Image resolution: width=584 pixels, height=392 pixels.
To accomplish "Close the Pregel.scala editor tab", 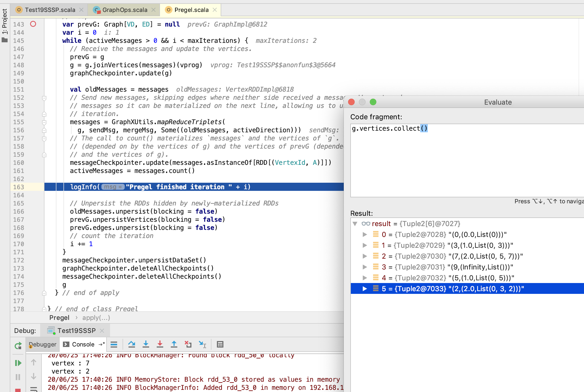I will tap(215, 10).
